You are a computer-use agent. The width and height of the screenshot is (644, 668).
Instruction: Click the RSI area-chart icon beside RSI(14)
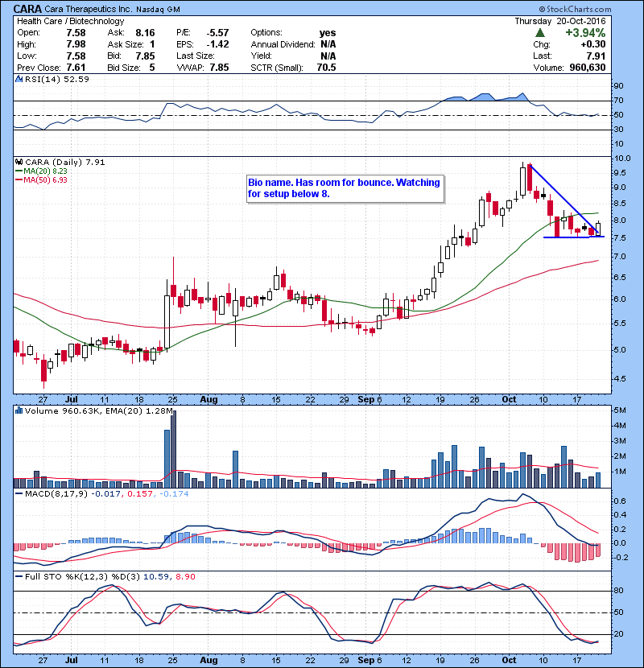pos(19,79)
